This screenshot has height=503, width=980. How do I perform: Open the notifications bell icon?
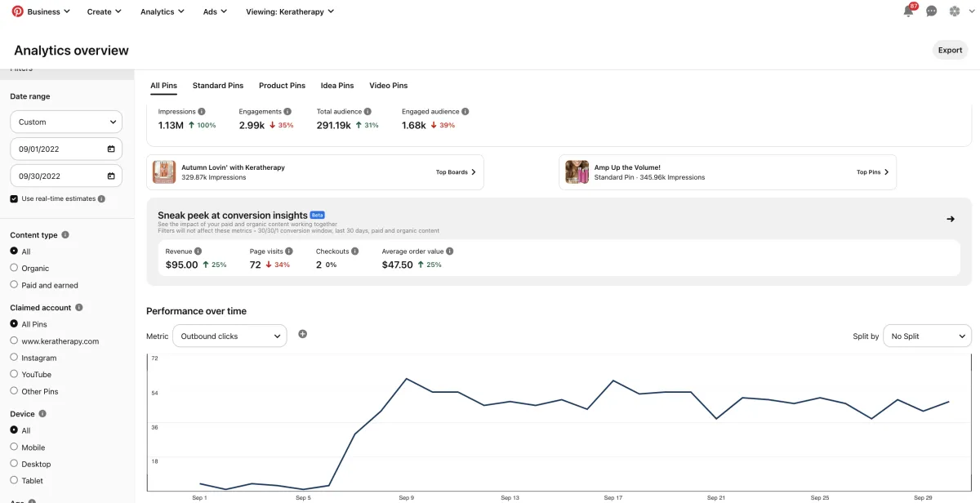coord(909,11)
